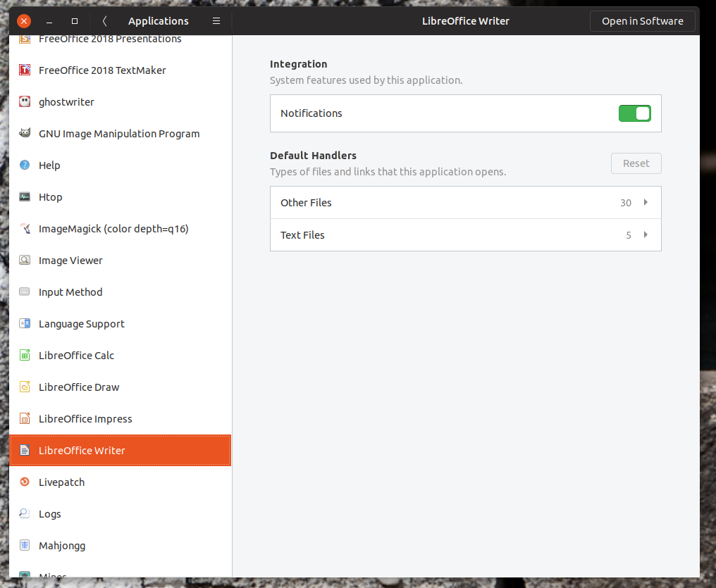Open the hamburger menu in the header
Image resolution: width=716 pixels, height=588 pixels.
(216, 21)
